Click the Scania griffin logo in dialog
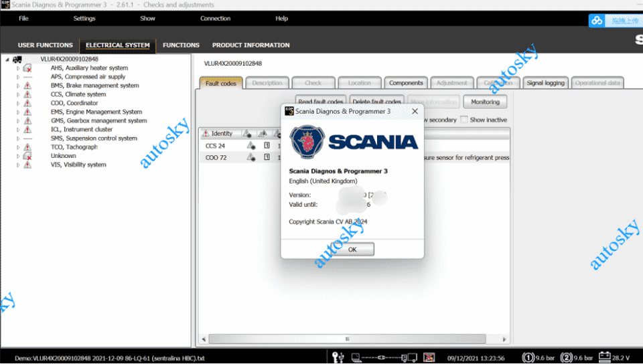The image size is (643, 364). pyautogui.click(x=307, y=142)
